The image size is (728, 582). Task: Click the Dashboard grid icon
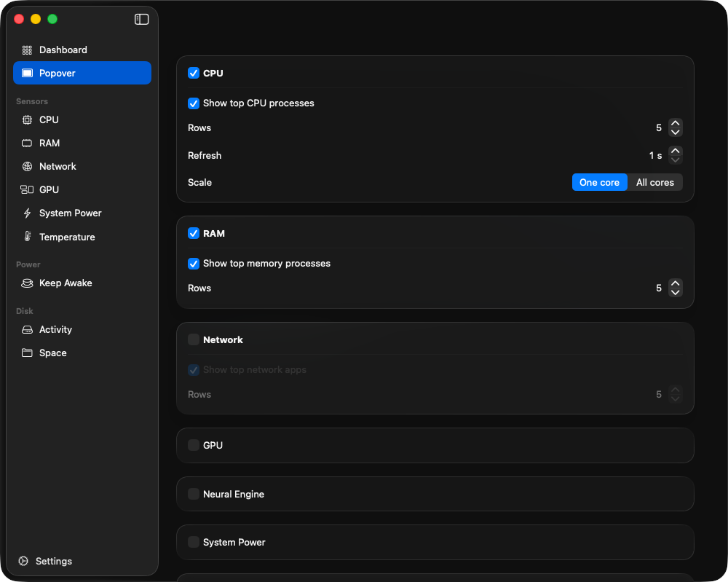28,50
